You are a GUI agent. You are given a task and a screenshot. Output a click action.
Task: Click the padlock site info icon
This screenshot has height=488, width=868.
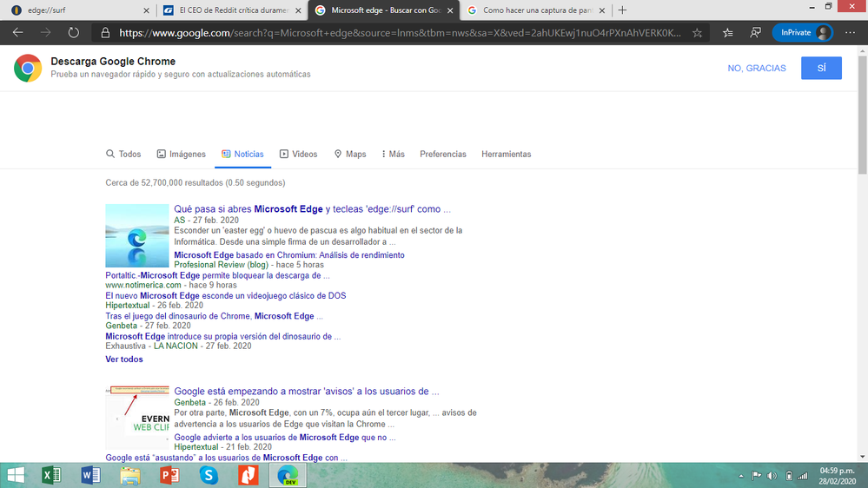(x=105, y=33)
